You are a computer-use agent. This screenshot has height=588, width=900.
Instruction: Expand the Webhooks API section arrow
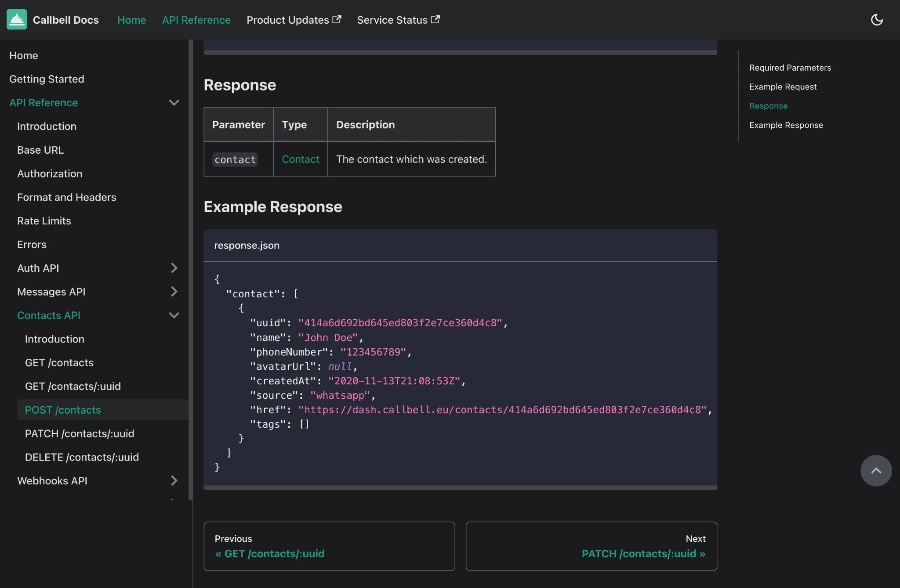[x=173, y=480]
